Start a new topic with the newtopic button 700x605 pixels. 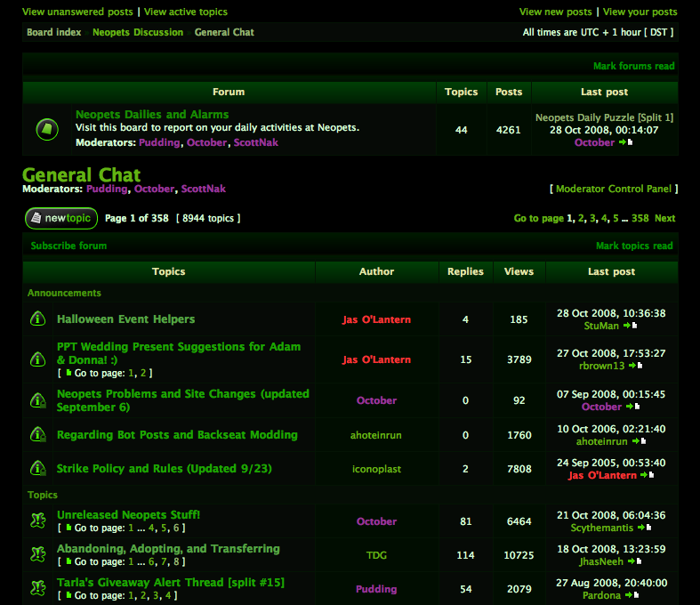61,218
